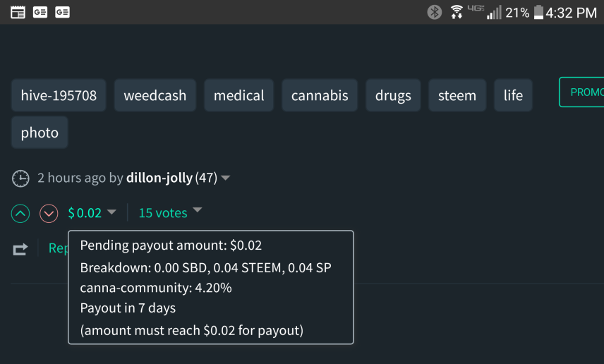This screenshot has width=604, height=364.
Task: Open the hive-195708 tag
Action: [59, 95]
